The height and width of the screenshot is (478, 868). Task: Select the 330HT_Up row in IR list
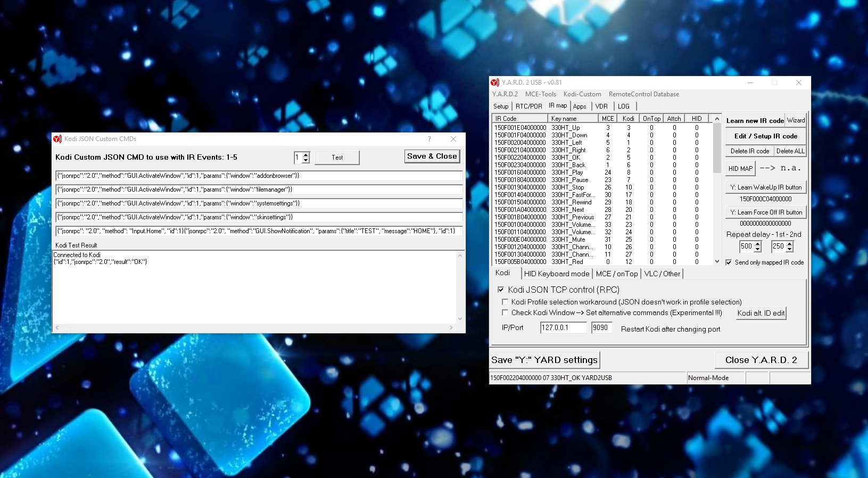tap(602, 128)
